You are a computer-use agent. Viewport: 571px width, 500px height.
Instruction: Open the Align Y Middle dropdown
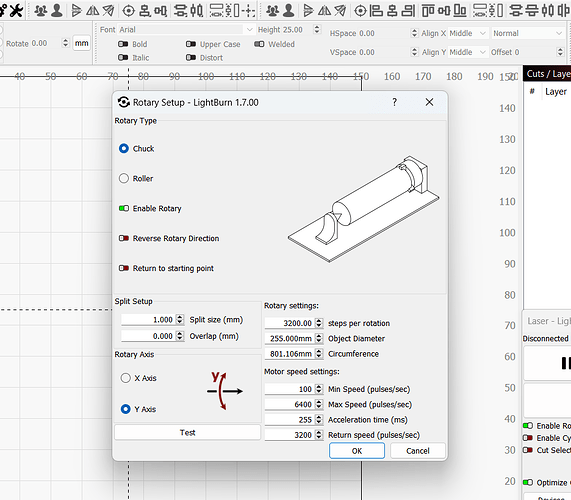tap(467, 52)
